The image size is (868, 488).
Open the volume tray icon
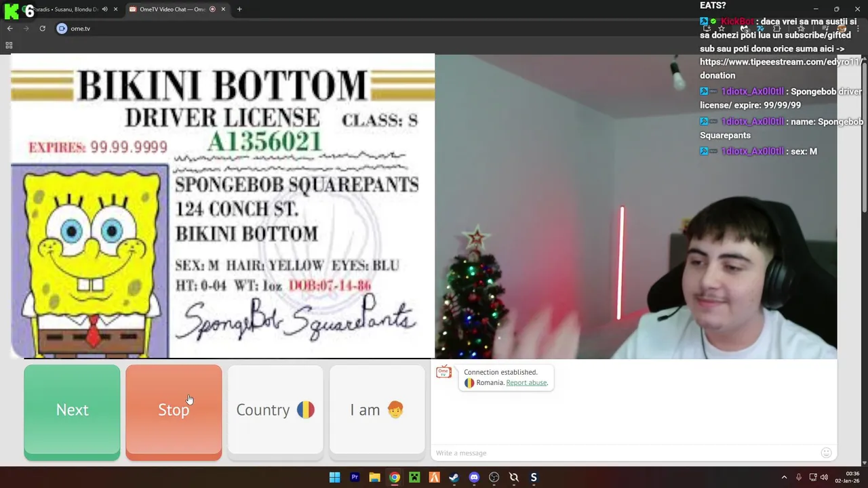(x=825, y=477)
